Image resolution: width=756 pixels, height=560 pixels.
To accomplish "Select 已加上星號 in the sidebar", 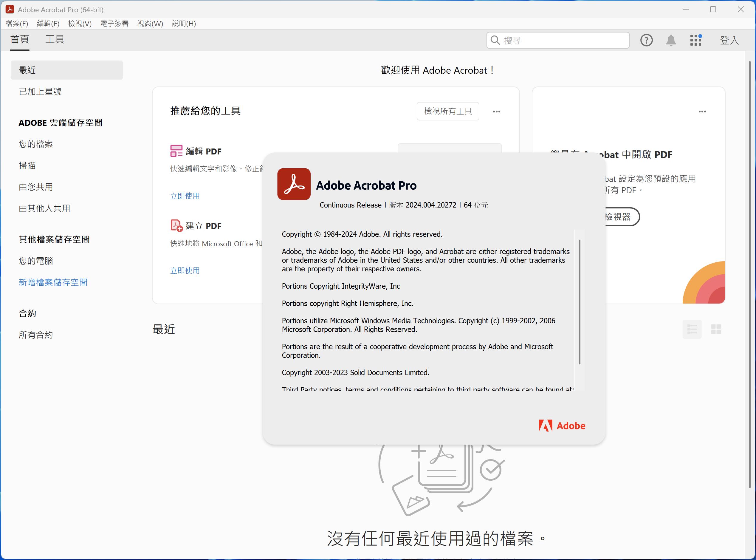I will 40,92.
